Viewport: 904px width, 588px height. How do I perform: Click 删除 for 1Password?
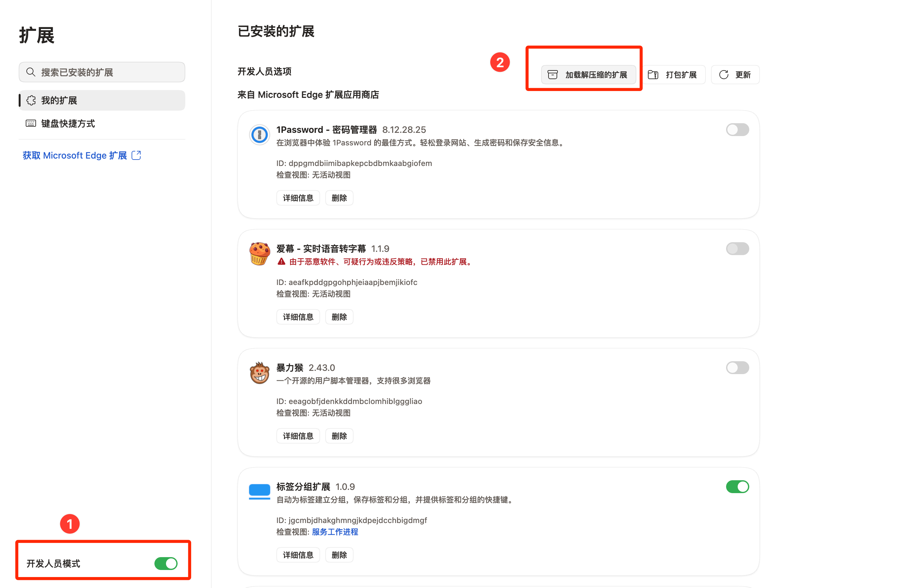(x=339, y=198)
